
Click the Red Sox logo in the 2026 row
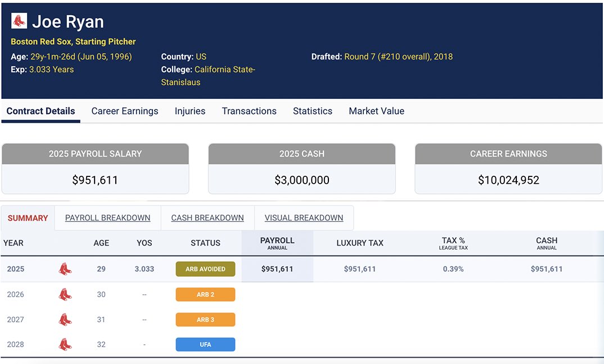[x=65, y=294]
